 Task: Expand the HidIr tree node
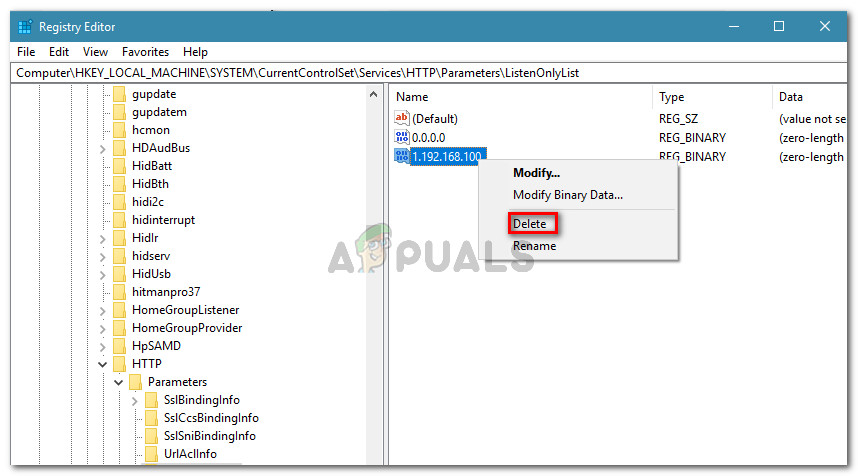pos(102,239)
